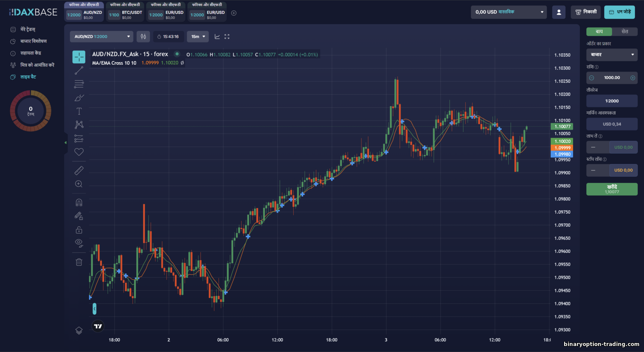The height and width of the screenshot is (352, 644).
Task: Toggle hide all drawings eye icon
Action: (x=79, y=243)
